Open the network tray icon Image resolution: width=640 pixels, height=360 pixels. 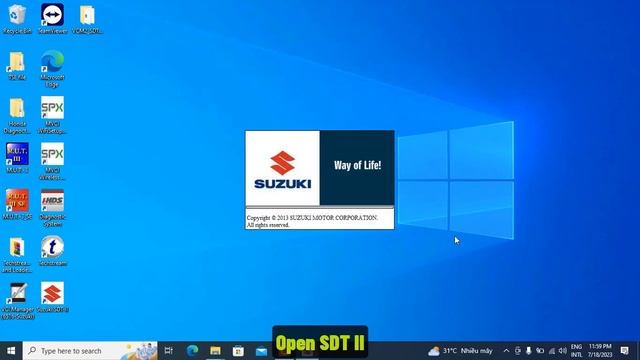click(552, 351)
